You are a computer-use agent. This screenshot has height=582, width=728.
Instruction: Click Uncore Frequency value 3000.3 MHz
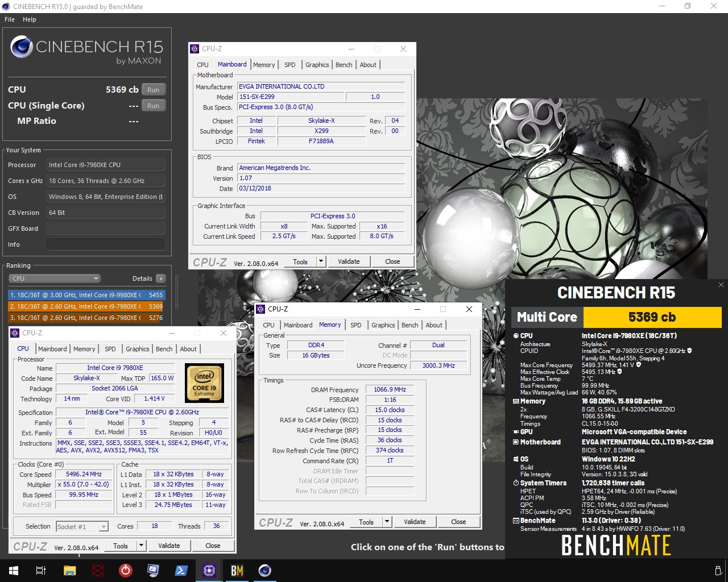click(x=439, y=366)
